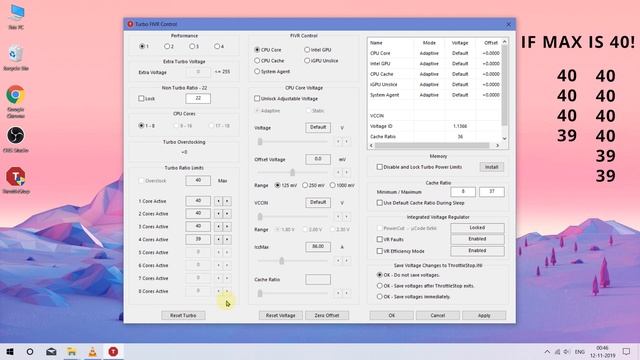Click ENG language indicator in tray
This screenshot has width=640, height=360.
pyautogui.click(x=580, y=351)
